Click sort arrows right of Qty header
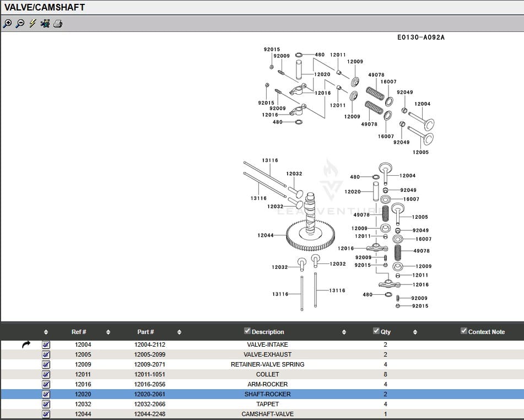This screenshot has height=420, width=524. (415, 332)
